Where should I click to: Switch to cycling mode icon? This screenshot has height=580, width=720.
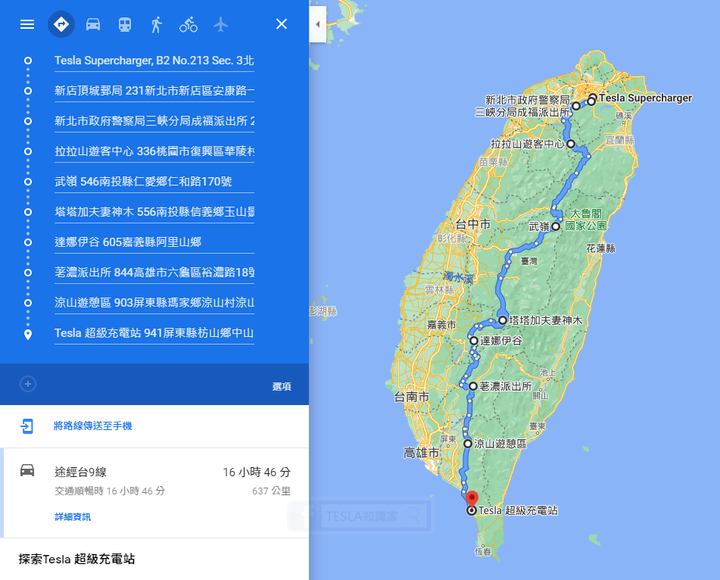tap(188, 24)
